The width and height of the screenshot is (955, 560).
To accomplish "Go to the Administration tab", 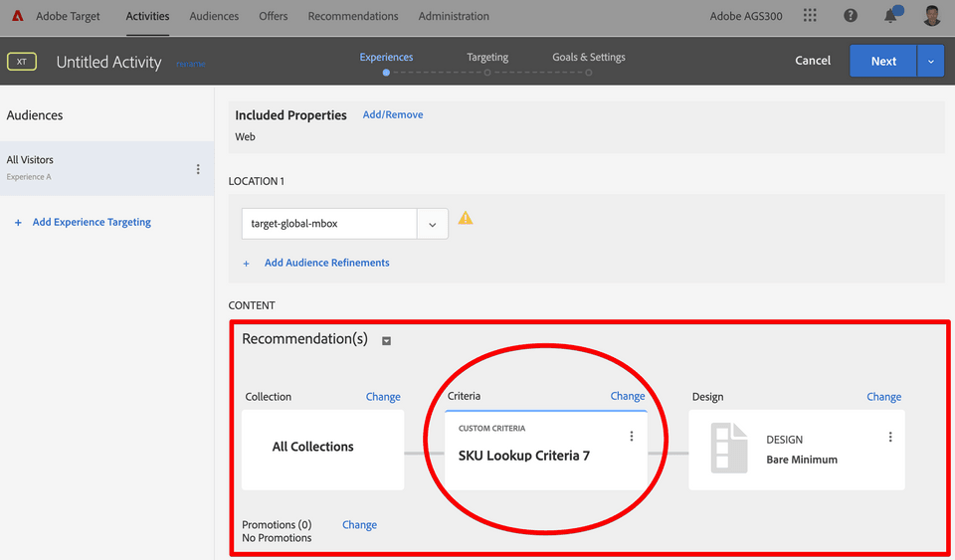I will click(454, 16).
